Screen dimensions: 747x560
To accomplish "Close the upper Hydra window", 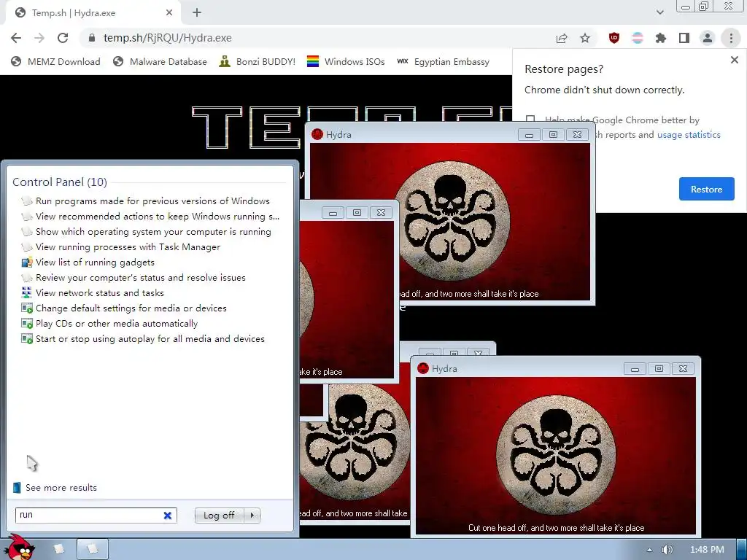I will pos(578,135).
